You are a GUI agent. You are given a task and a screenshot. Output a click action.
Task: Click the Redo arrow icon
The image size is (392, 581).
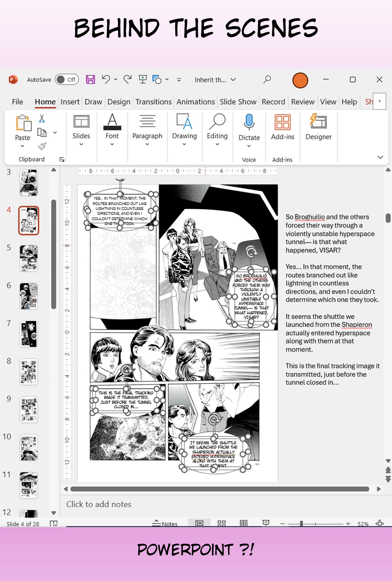(128, 79)
